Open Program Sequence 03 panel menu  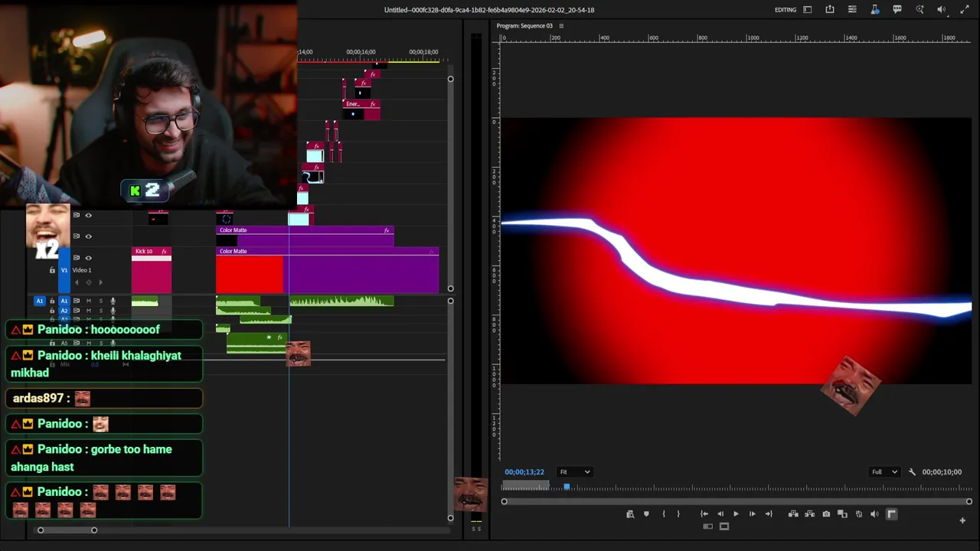click(561, 26)
